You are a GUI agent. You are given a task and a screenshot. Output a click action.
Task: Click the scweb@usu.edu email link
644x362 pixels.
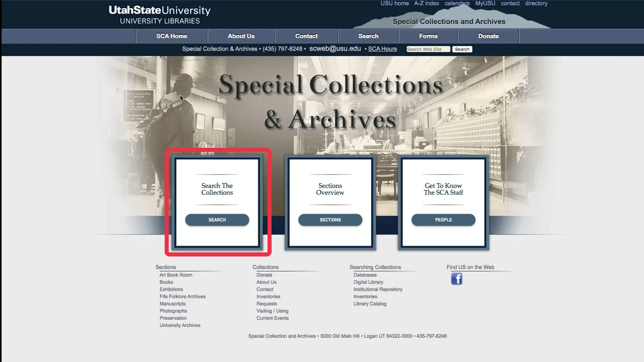tap(335, 49)
